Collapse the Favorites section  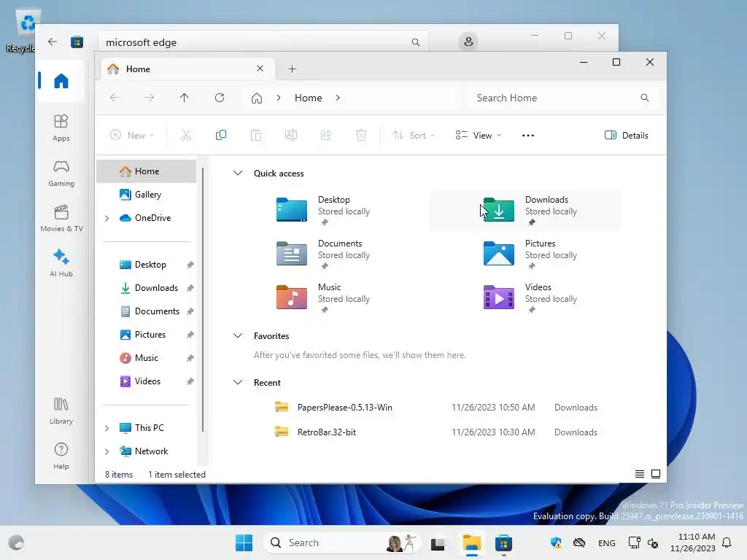pyautogui.click(x=238, y=335)
